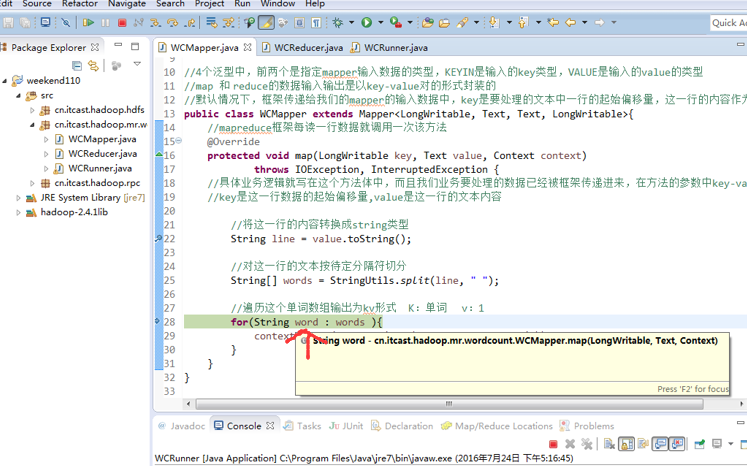Toggle Show Whitespace Characters pilcrow icon
This screenshot has width=747, height=466.
[316, 22]
